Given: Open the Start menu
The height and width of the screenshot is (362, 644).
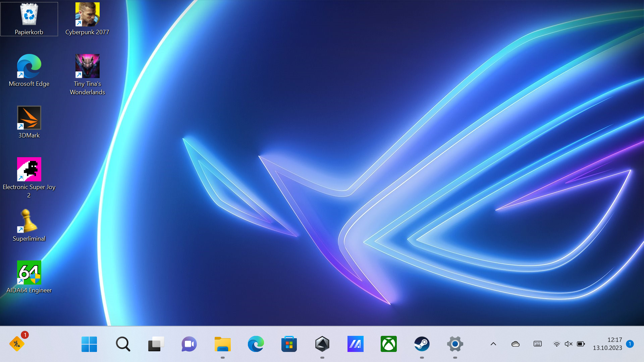Looking at the screenshot, I should 89,344.
